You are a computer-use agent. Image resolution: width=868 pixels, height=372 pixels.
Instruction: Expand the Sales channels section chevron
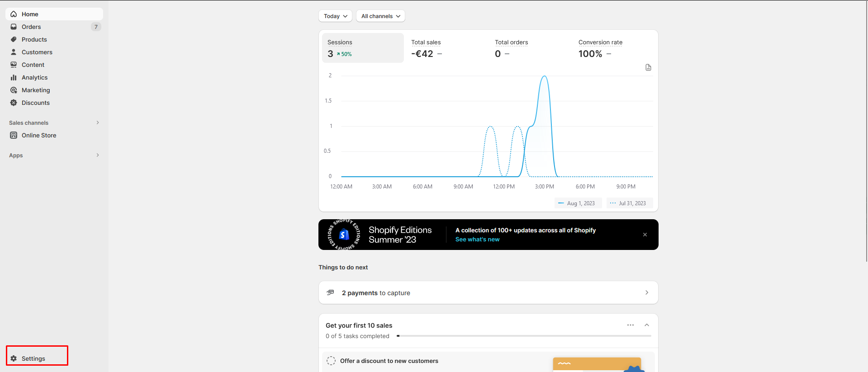[x=98, y=122]
